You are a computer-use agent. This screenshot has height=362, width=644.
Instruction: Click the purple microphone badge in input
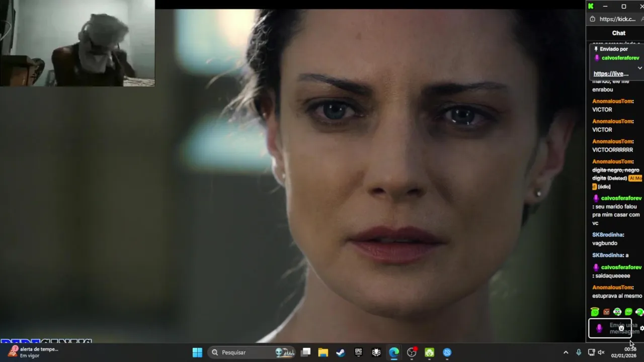pos(599,328)
